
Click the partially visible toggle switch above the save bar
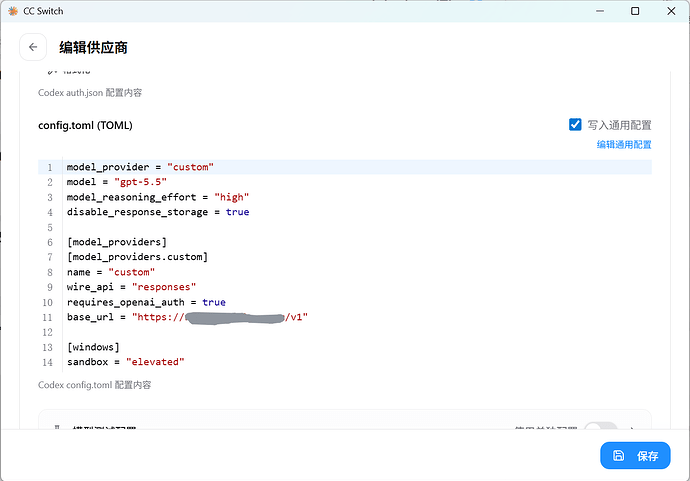click(601, 426)
